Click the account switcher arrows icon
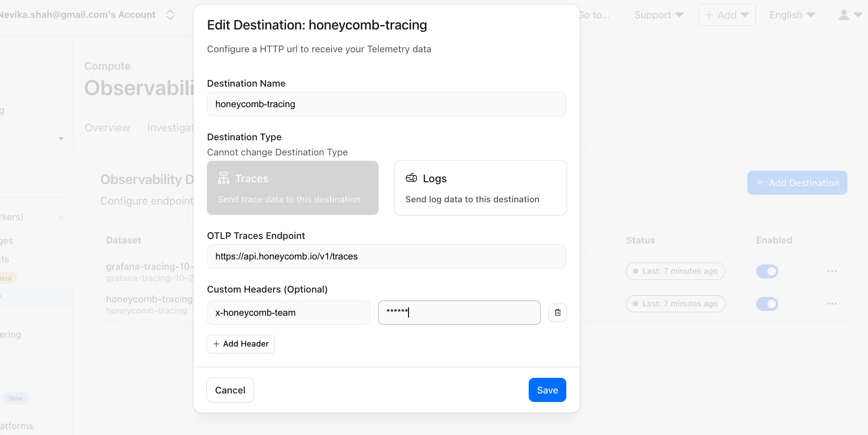 pos(170,14)
